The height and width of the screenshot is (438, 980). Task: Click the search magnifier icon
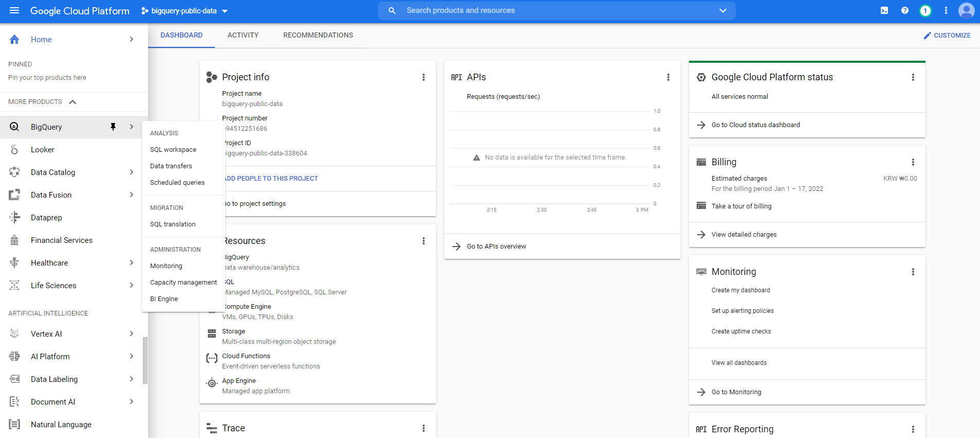[392, 10]
